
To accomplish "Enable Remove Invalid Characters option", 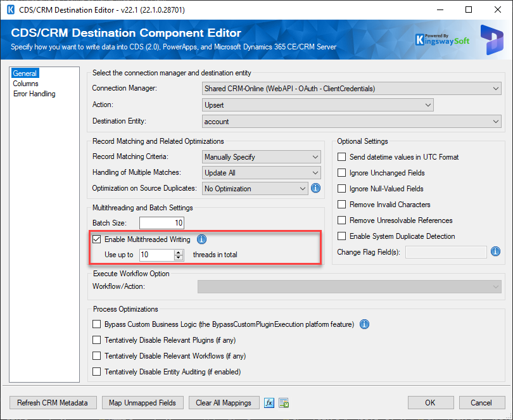I will (x=341, y=204).
